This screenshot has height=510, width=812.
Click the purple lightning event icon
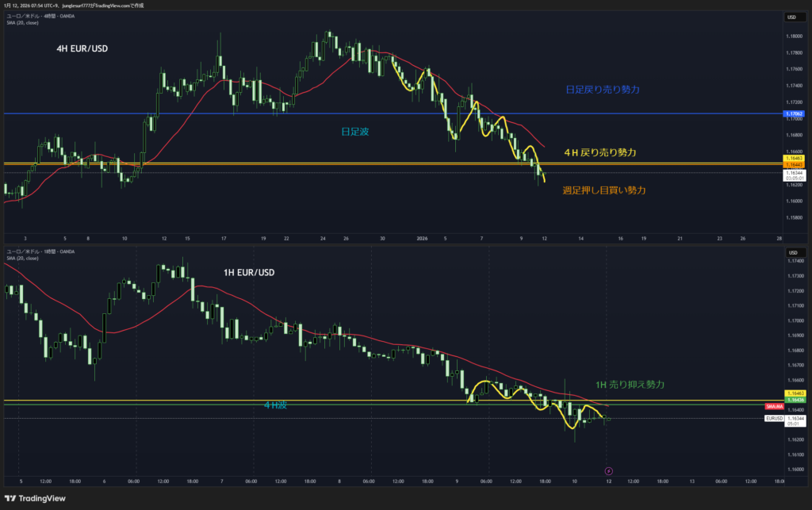[x=608, y=470]
